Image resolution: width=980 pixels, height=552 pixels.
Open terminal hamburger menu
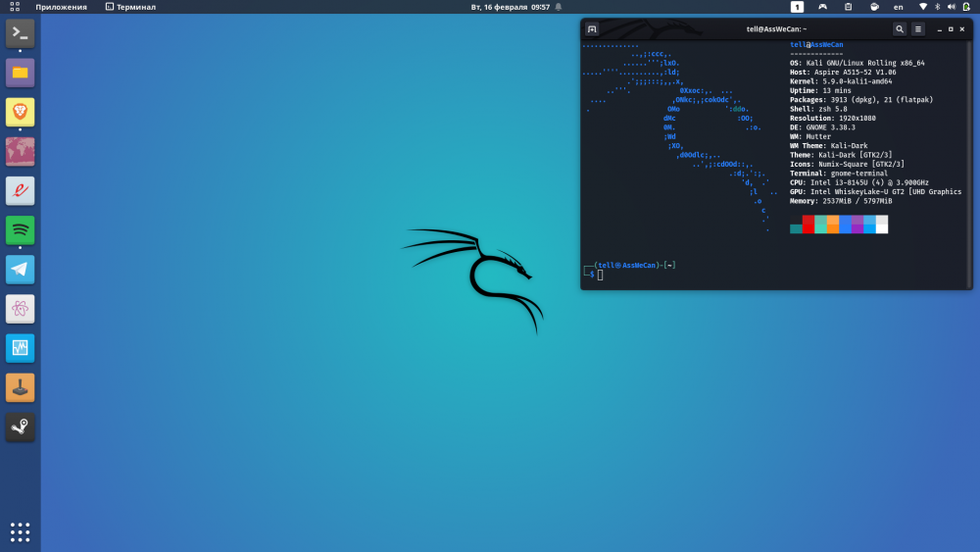tap(918, 29)
